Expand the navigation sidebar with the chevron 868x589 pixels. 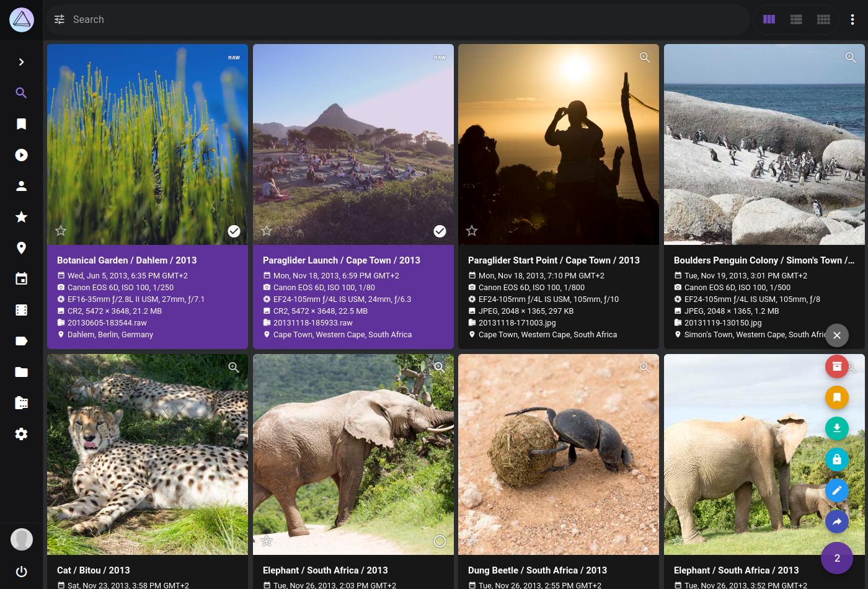coord(21,62)
